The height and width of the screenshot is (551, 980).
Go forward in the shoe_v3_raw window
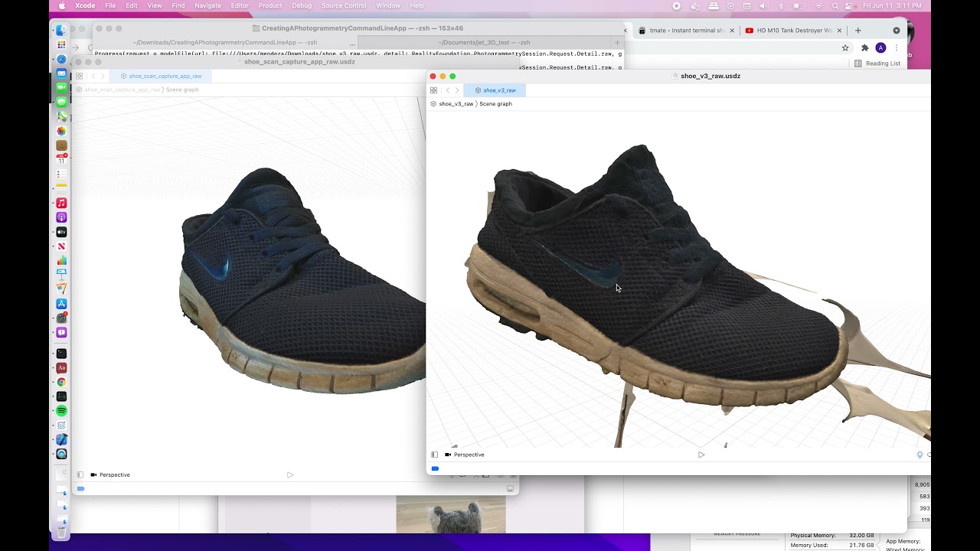457,90
